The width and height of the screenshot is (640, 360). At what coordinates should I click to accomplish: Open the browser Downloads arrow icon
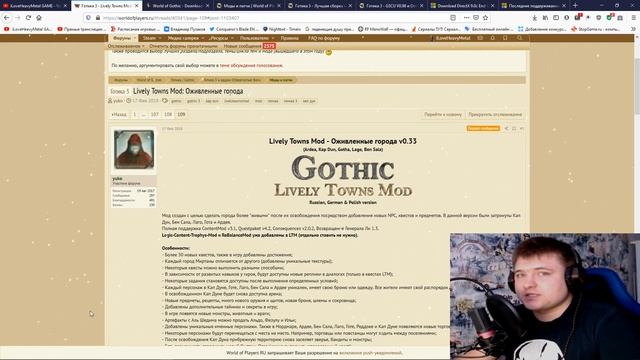pos(534,18)
